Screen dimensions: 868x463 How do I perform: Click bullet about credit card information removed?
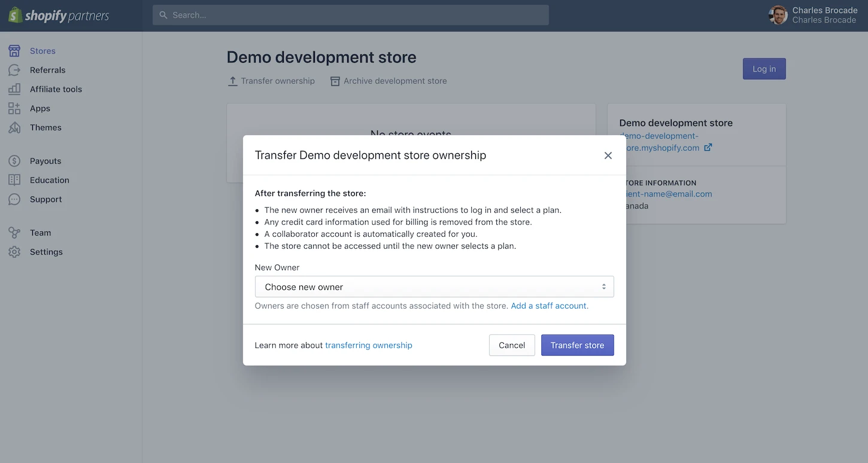point(398,222)
